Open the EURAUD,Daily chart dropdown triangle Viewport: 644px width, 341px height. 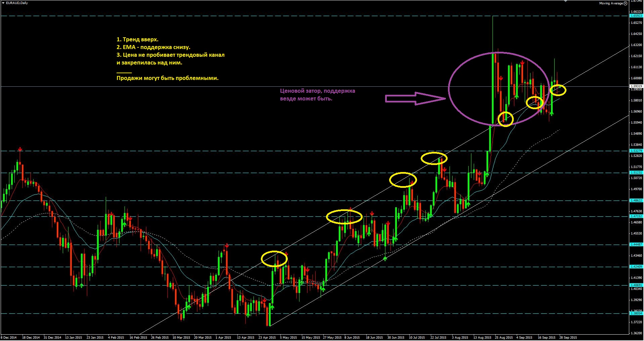click(x=4, y=3)
